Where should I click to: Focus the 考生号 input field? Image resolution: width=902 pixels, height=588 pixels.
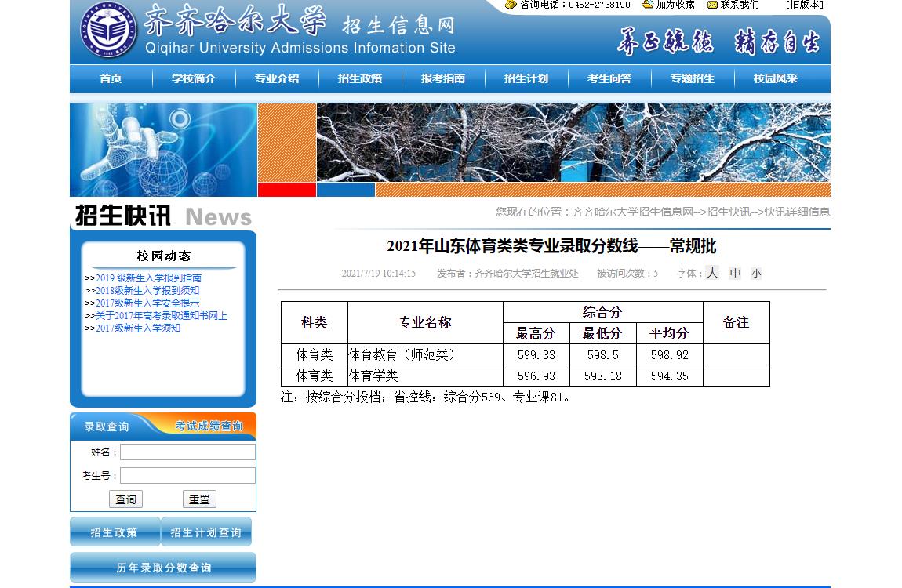[x=187, y=476]
